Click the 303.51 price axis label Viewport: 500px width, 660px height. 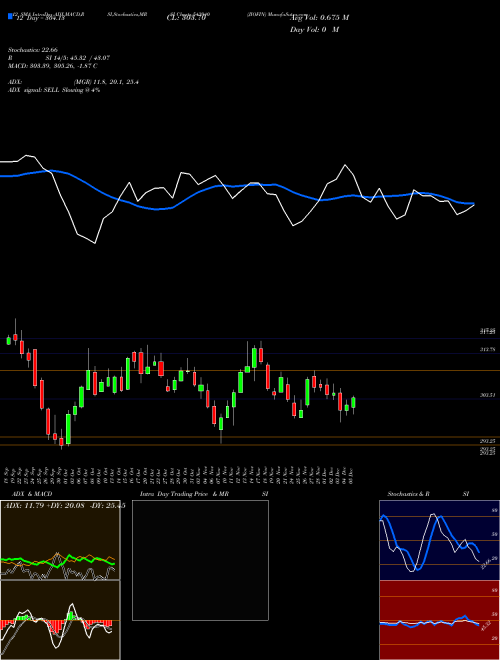(488, 395)
